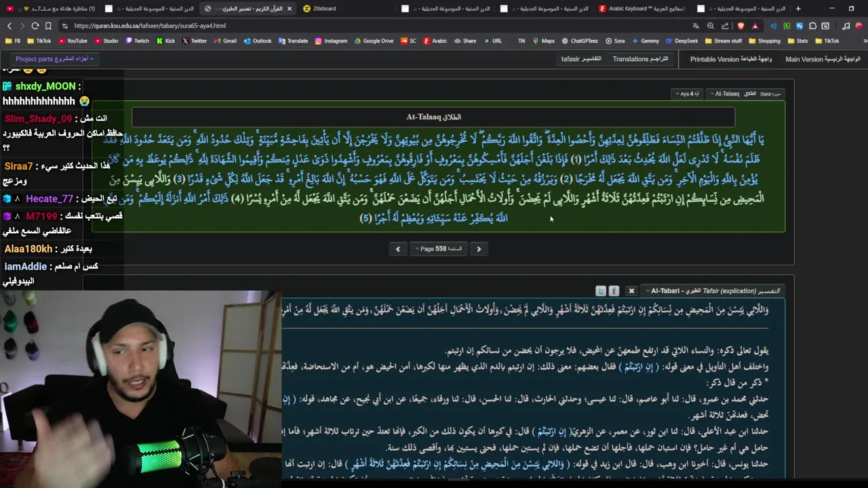Viewport: 868px width, 488px height.
Task: Open the TikTok bookmark next to FB
Action: coord(39,41)
